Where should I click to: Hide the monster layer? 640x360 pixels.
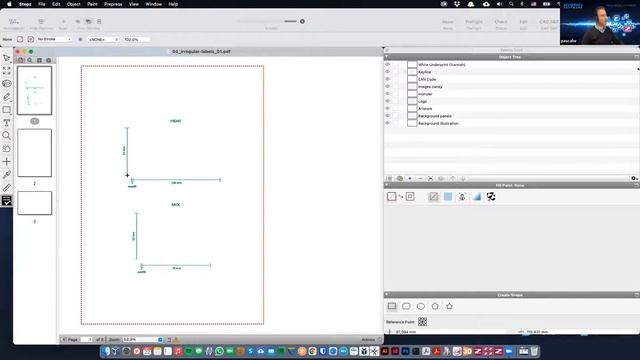[388, 94]
